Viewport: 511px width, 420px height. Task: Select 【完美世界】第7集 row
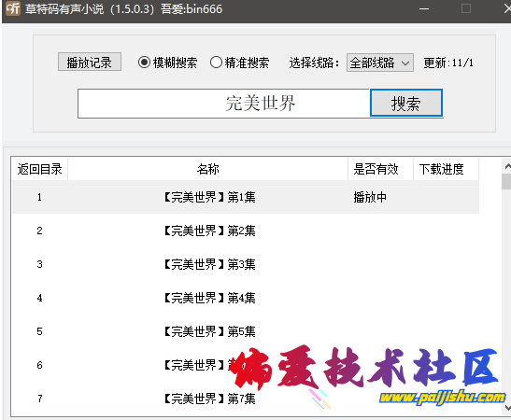tap(246, 399)
